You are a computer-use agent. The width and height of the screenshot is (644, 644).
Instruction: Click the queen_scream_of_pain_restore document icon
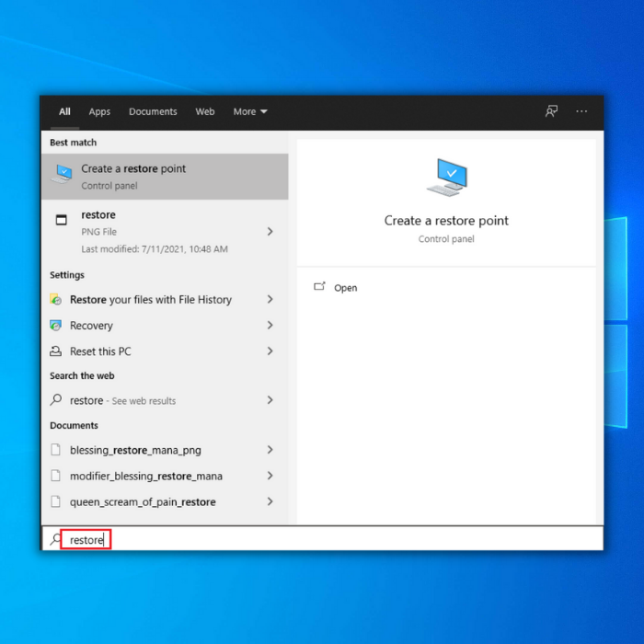coord(55,501)
